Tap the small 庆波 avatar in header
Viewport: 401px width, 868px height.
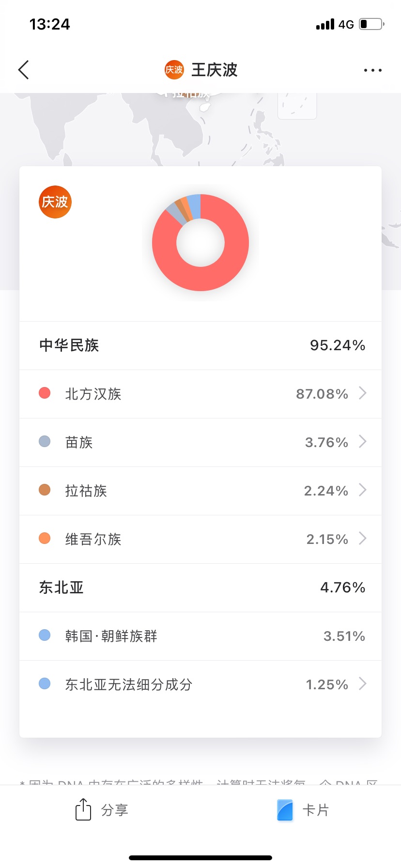[x=174, y=70]
